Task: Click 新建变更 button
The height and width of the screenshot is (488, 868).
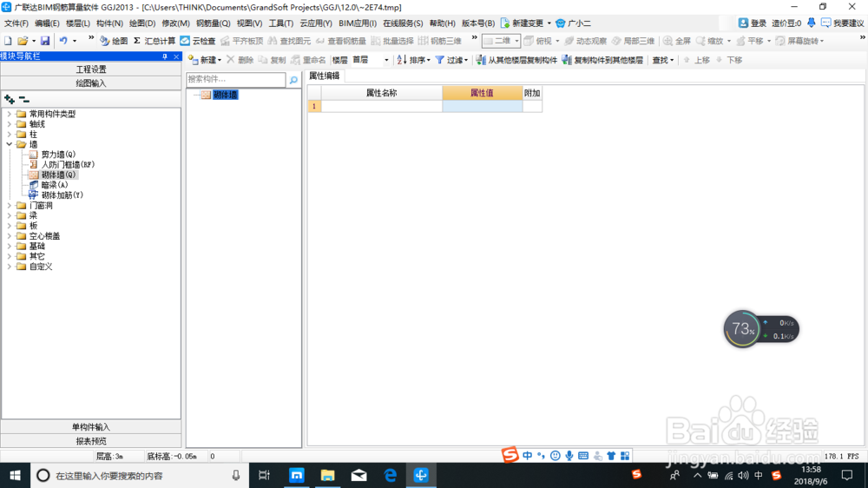Action: [x=522, y=23]
